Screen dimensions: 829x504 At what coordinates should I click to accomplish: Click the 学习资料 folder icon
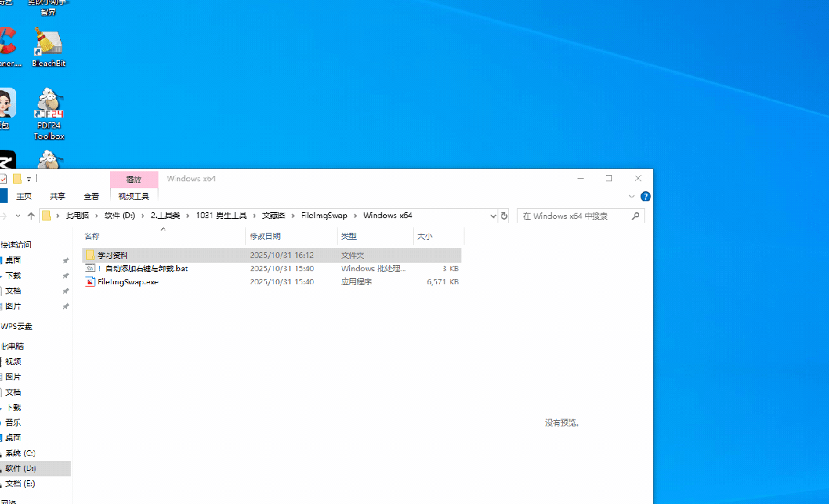(x=90, y=255)
